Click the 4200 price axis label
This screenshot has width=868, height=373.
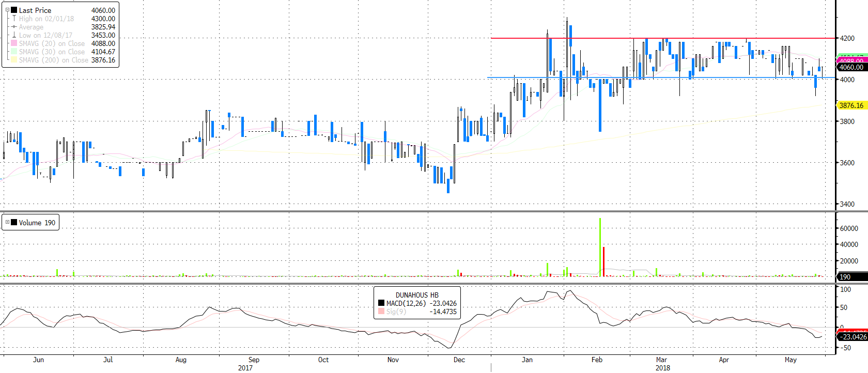(847, 38)
